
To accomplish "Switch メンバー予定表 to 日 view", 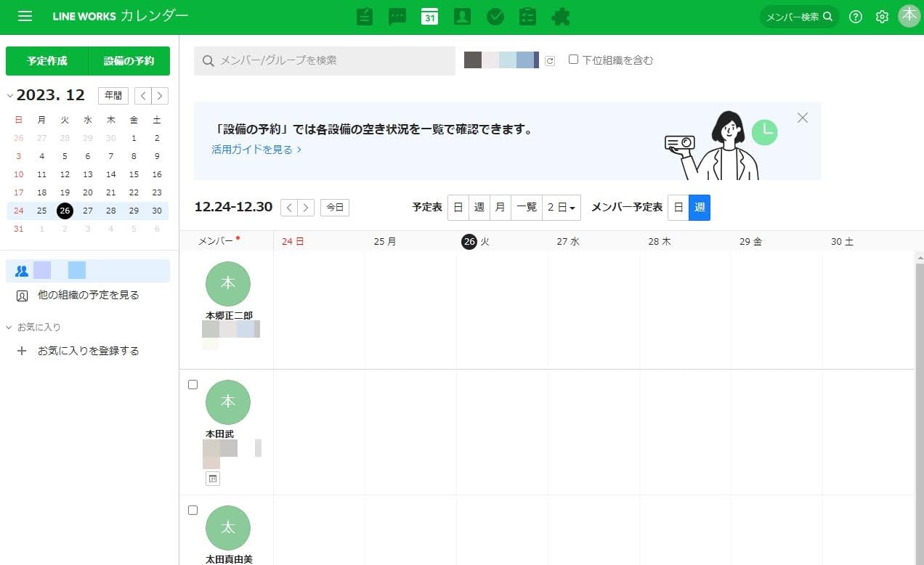I will point(678,208).
